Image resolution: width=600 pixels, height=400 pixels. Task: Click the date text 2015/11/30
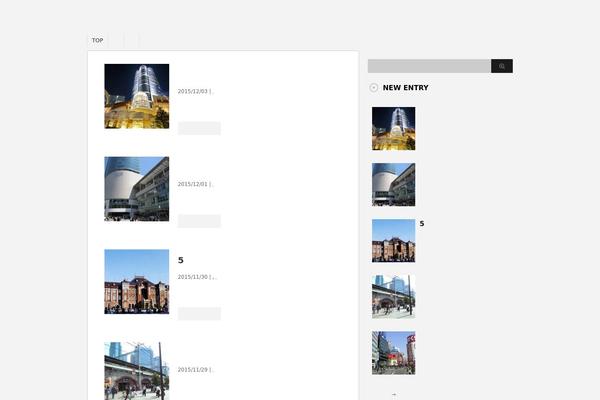pyautogui.click(x=192, y=277)
